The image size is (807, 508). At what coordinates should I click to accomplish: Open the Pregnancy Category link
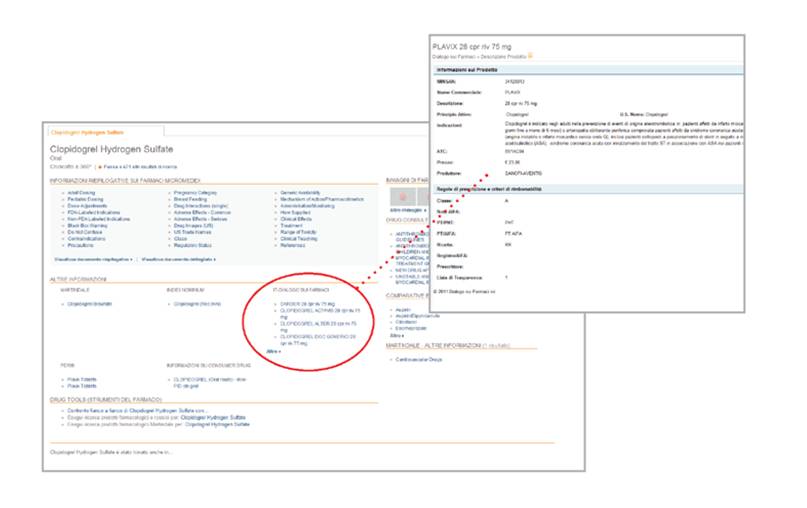tap(195, 193)
